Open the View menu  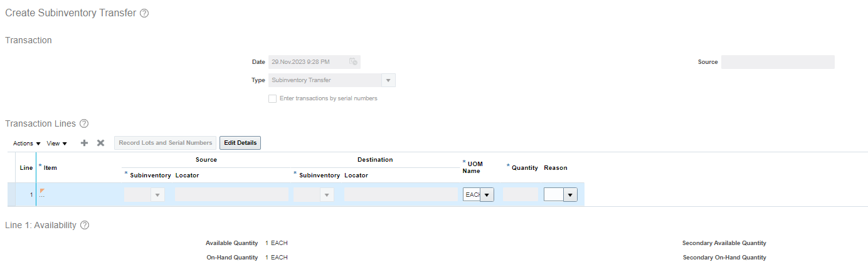click(x=57, y=143)
